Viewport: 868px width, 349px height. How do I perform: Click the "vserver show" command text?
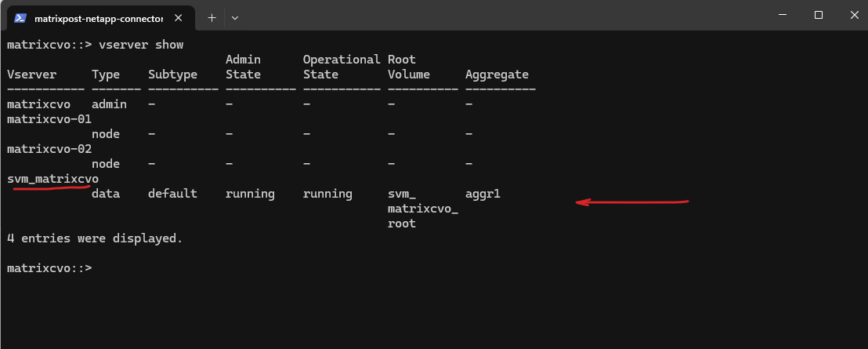coord(141,45)
